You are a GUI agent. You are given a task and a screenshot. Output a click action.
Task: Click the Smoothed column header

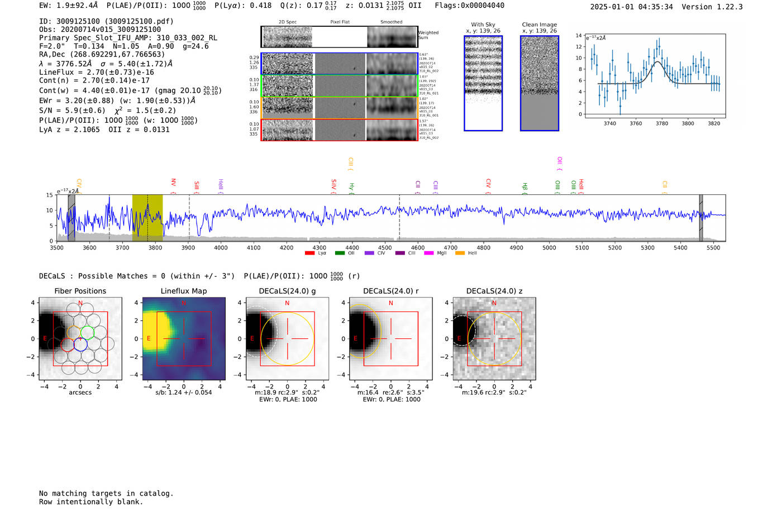point(392,22)
